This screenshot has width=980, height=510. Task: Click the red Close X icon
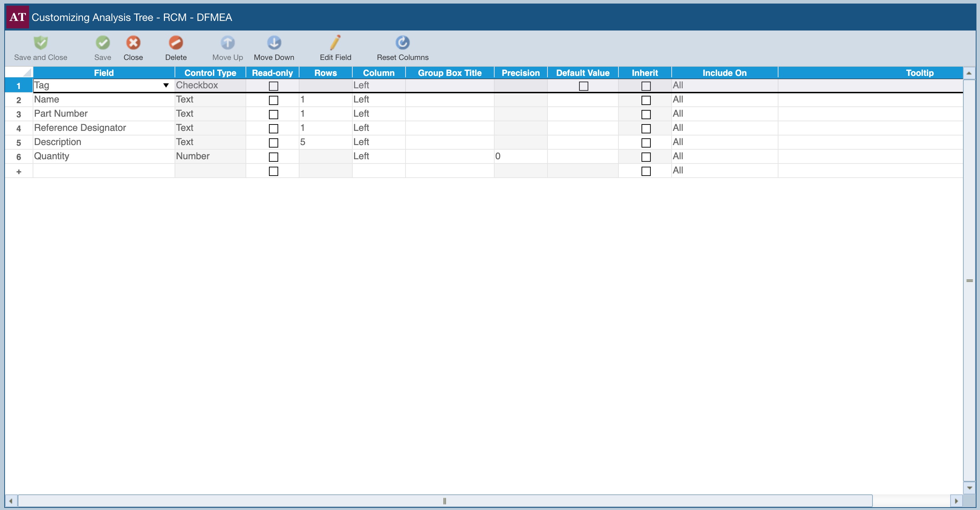[133, 43]
